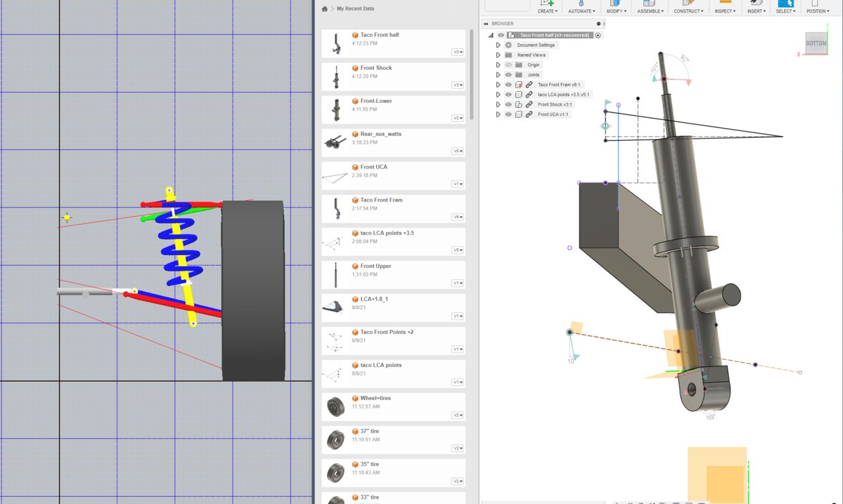Open version dropdown V3 for Taco Front half

457,51
